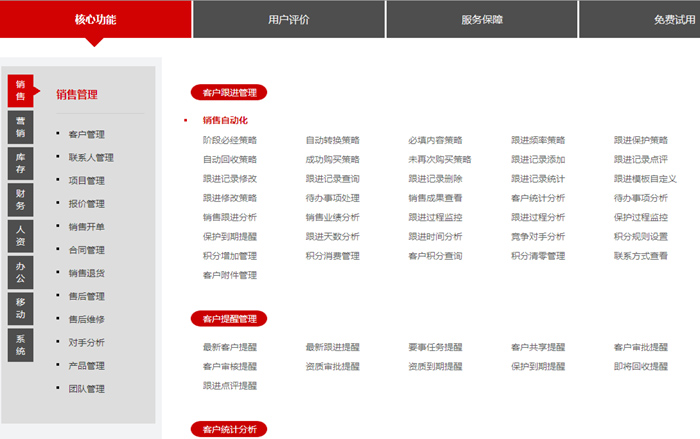The width and height of the screenshot is (700, 439).
Task: Click the 系统 sidebar category
Action: [x=21, y=344]
